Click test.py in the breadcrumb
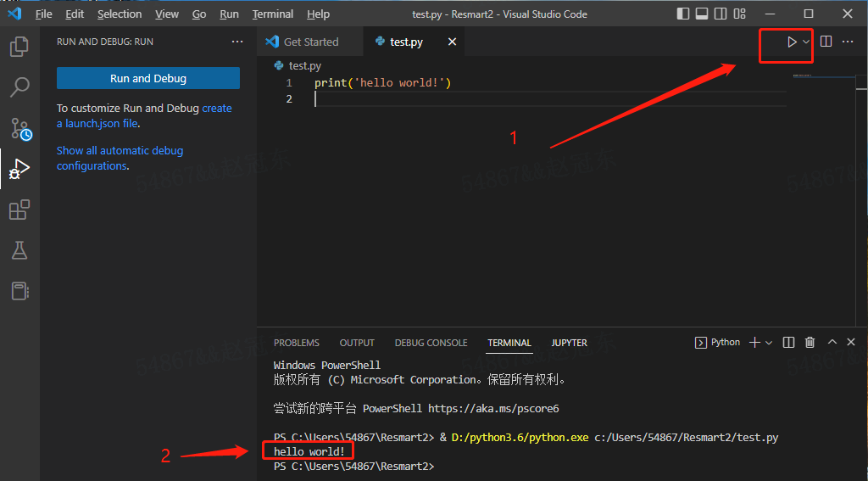 [304, 66]
